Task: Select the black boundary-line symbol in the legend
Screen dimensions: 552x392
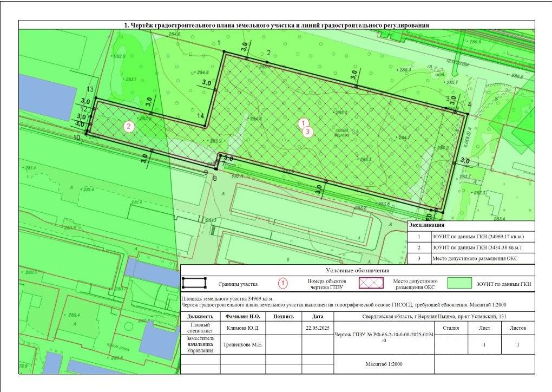Action: click(194, 283)
